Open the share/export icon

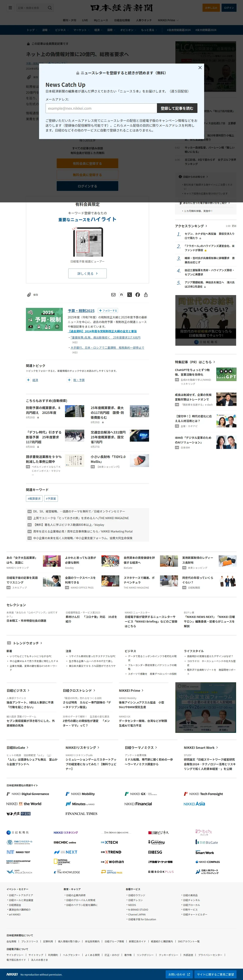[x=146, y=295]
